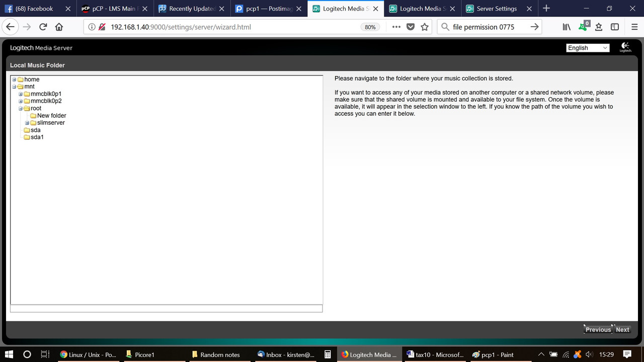Expand the mmcblk0p1 folder node
The width and height of the screenshot is (644, 362).
click(21, 94)
